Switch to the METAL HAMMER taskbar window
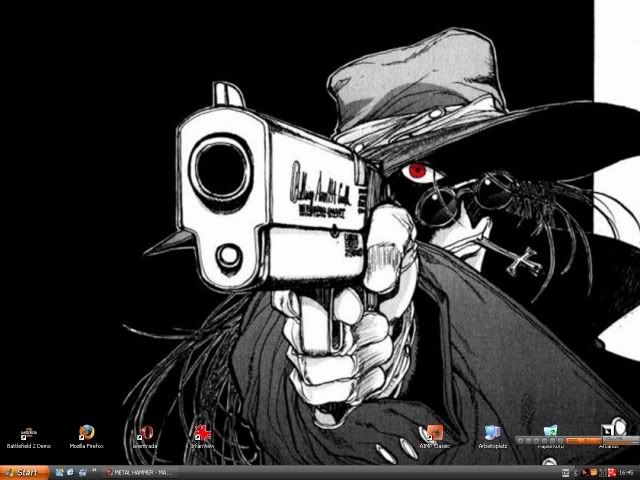This screenshot has width=640, height=480. coord(140,473)
